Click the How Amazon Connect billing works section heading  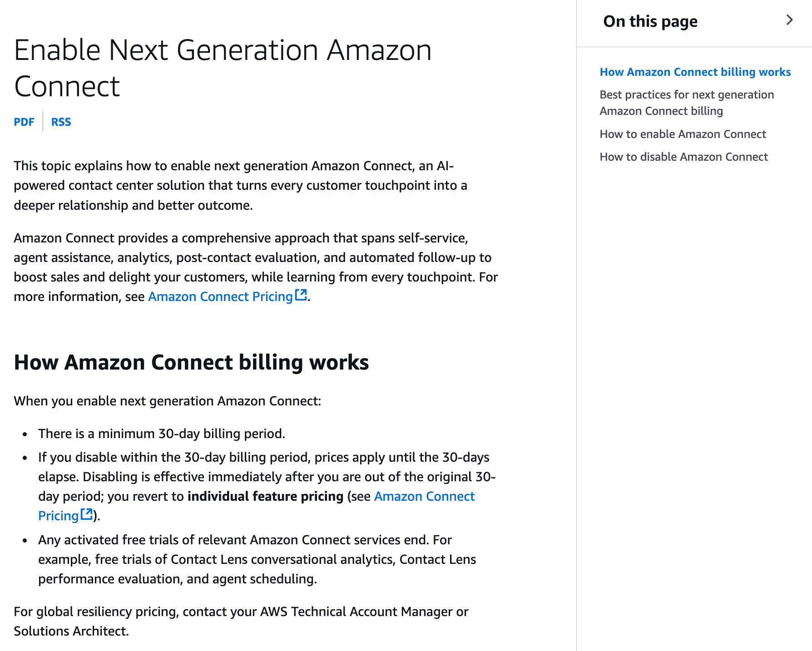(x=191, y=362)
